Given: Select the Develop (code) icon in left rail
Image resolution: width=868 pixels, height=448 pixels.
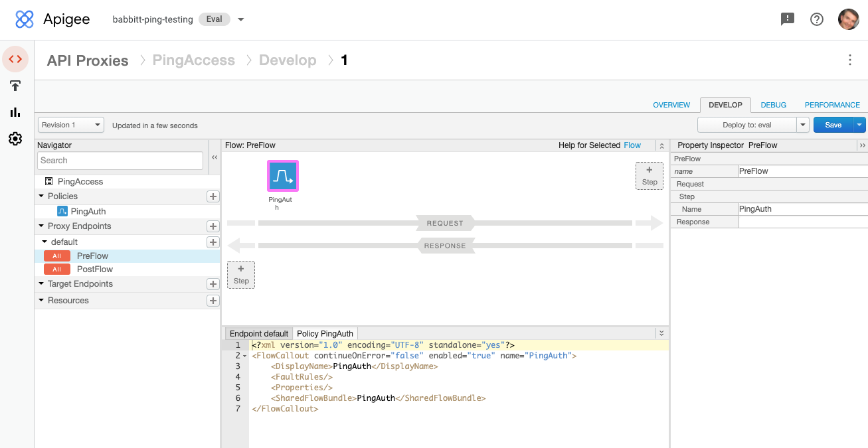Looking at the screenshot, I should (x=15, y=59).
